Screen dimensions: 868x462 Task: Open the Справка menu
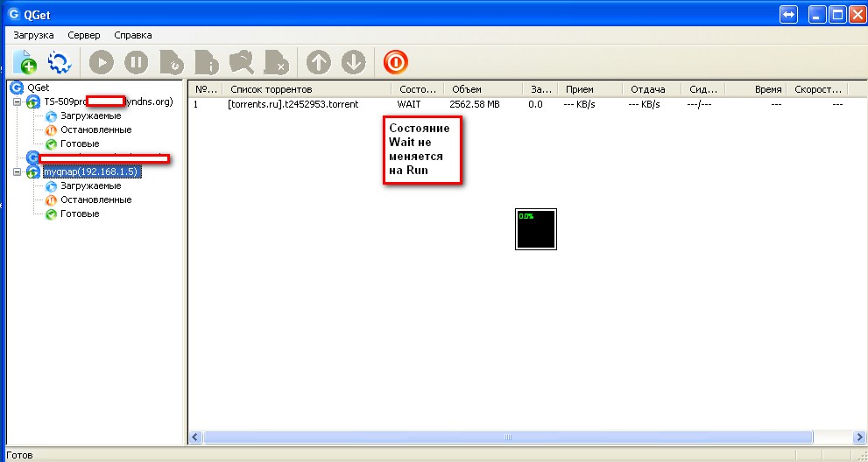133,35
